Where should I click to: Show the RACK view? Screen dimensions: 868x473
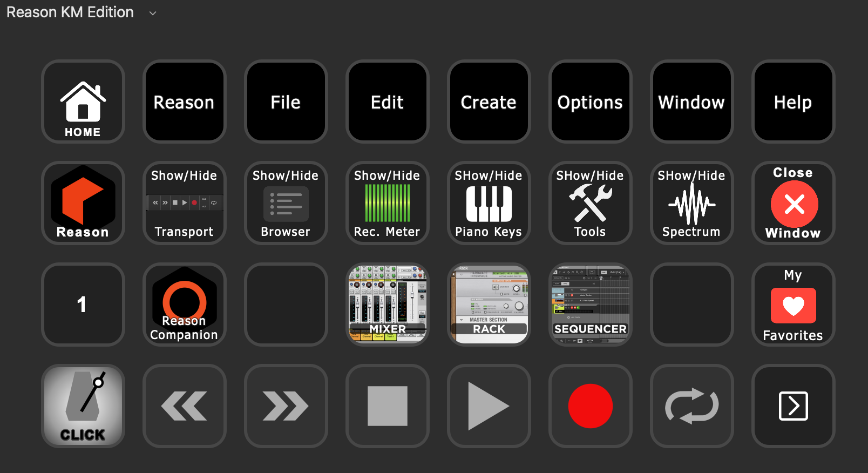[489, 305]
